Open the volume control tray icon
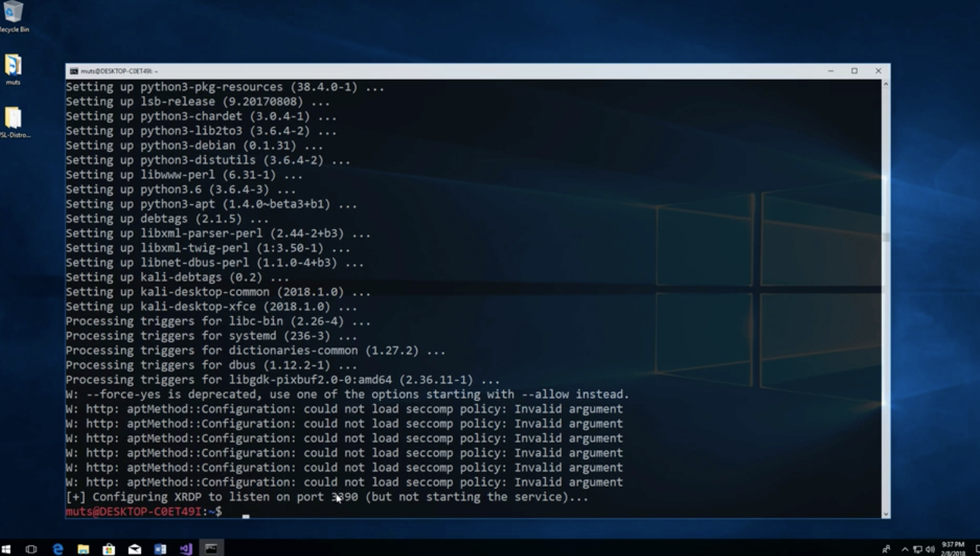This screenshot has width=980, height=556. (x=930, y=549)
